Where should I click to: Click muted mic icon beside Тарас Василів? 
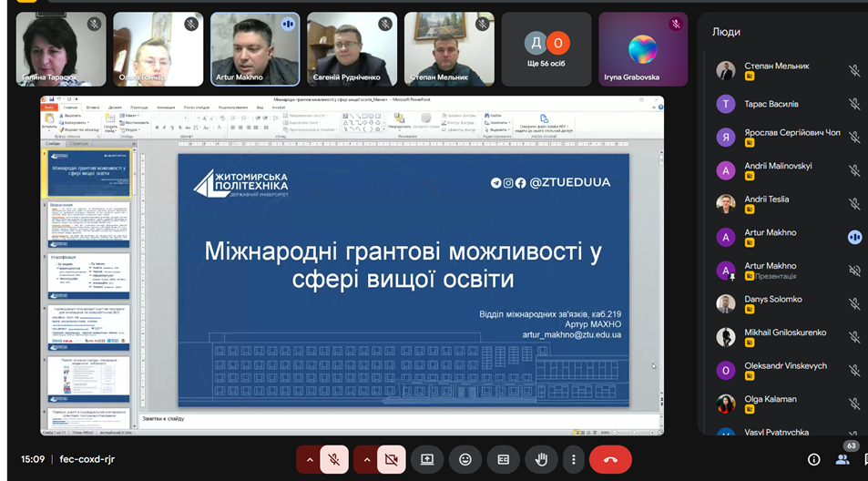[x=854, y=104]
